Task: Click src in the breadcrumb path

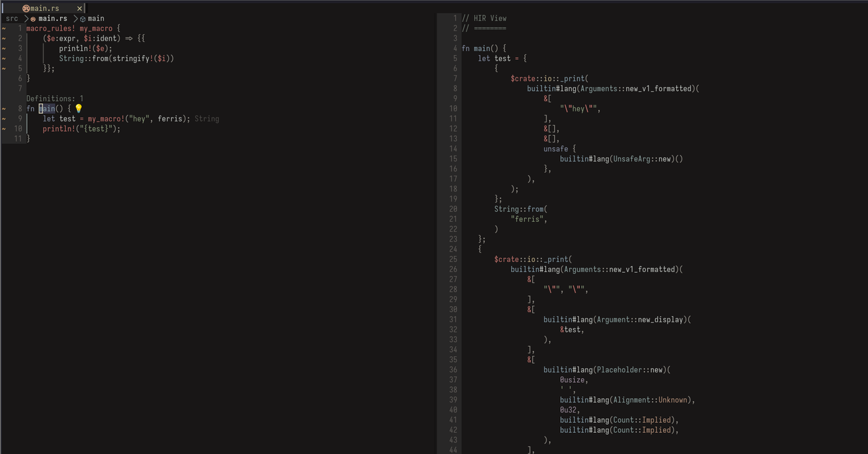Action: pyautogui.click(x=11, y=18)
